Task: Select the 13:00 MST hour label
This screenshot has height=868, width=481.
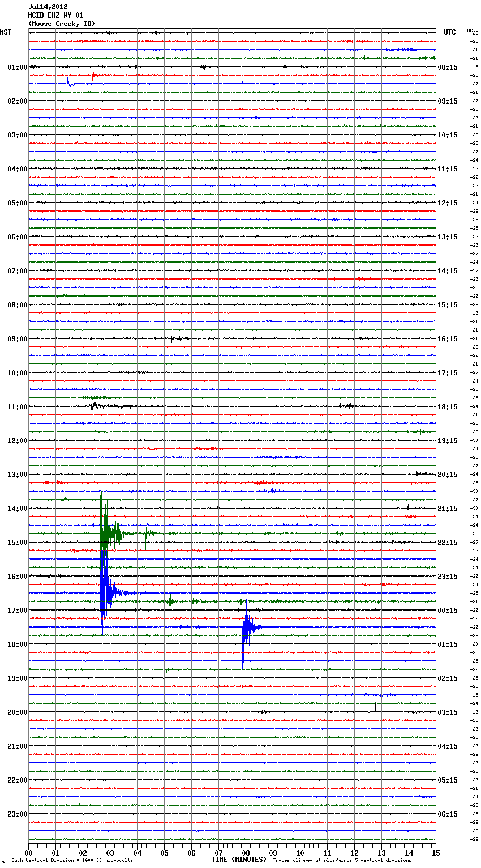Action: [18, 475]
